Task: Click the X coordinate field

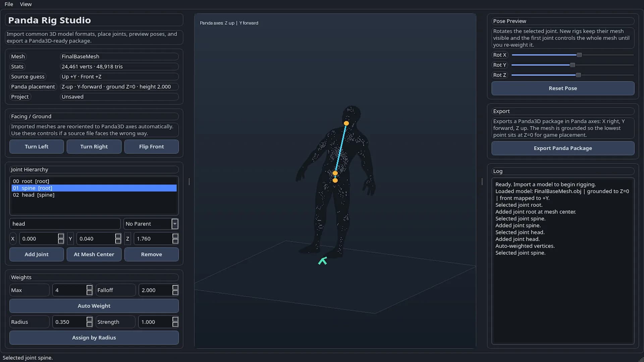Action: (x=38, y=239)
